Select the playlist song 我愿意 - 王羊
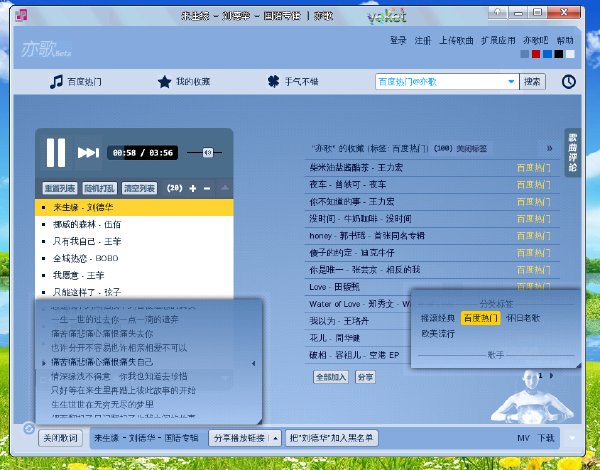Screen dimensions: 600x470 pyautogui.click(x=134, y=275)
